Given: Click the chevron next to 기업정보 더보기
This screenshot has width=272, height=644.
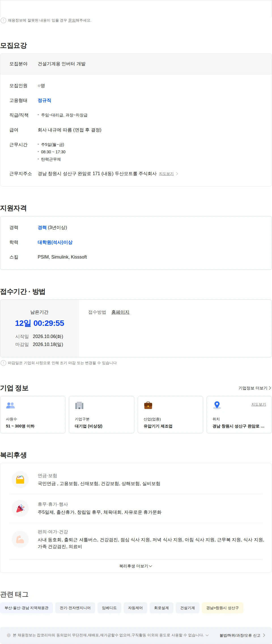Looking at the screenshot, I should click(x=270, y=388).
